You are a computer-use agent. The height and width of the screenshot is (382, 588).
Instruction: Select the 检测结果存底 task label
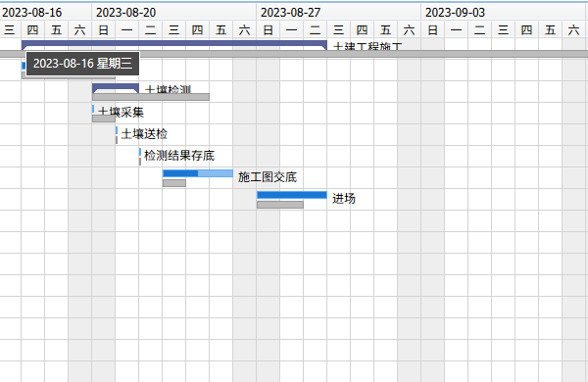click(x=179, y=156)
